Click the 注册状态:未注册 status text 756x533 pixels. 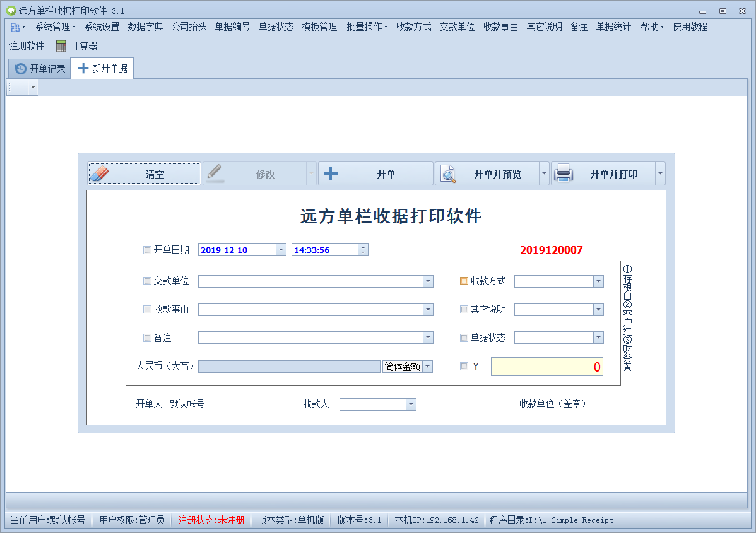click(211, 520)
